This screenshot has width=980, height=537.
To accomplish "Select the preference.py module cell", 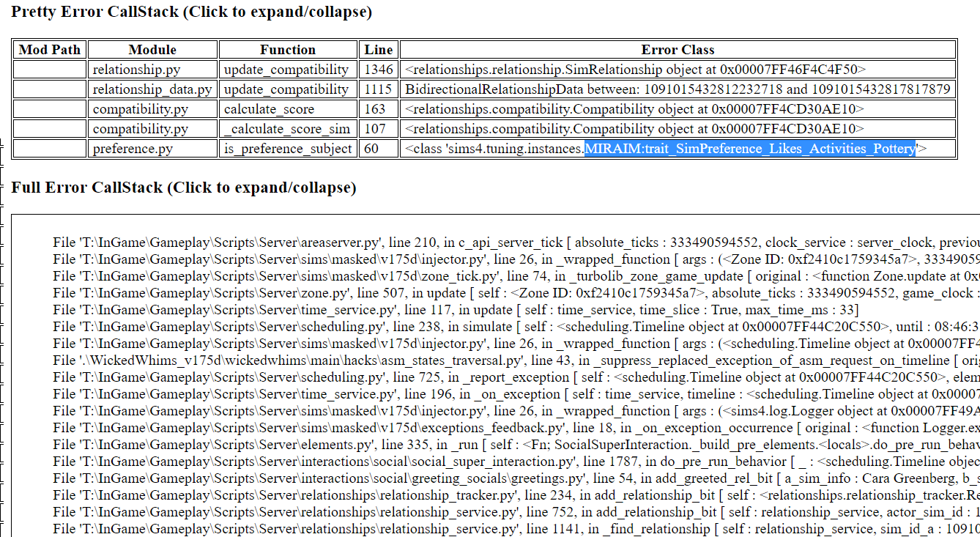I will [x=152, y=149].
